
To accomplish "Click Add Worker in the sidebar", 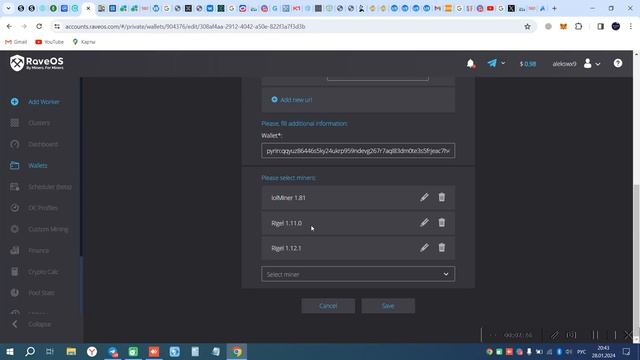I will click(44, 102).
